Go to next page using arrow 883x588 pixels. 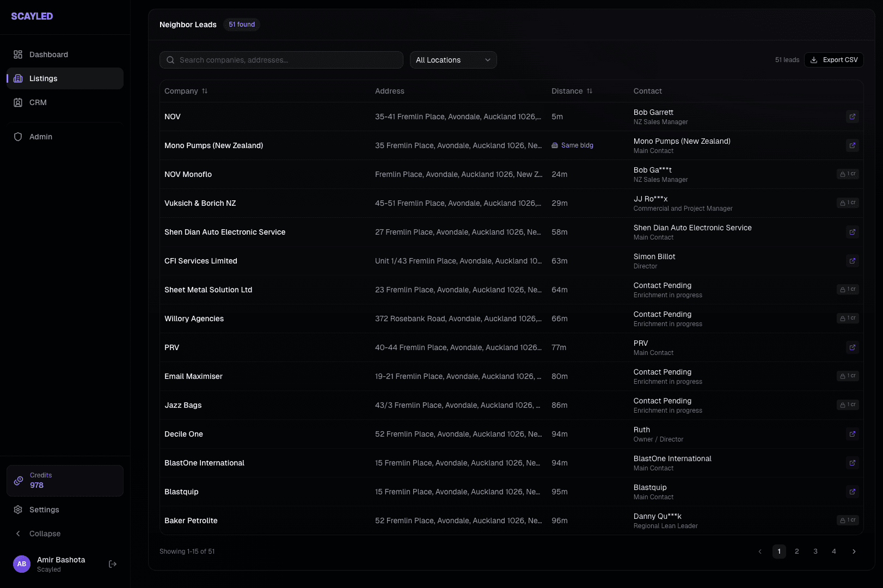point(854,552)
